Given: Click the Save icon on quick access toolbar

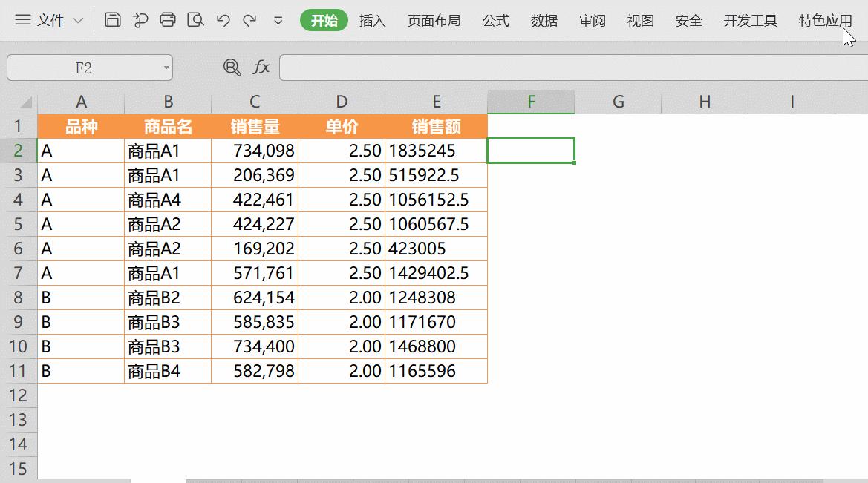Looking at the screenshot, I should (x=112, y=21).
